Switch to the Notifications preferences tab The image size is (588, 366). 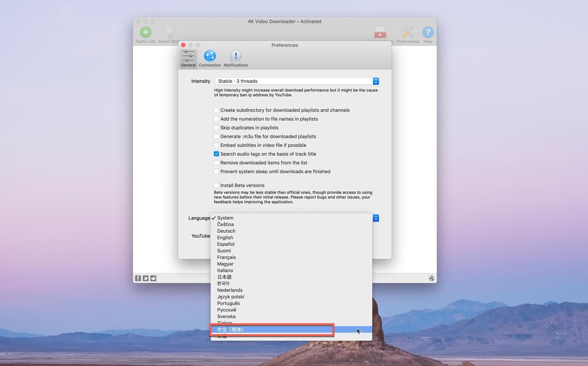click(x=236, y=58)
